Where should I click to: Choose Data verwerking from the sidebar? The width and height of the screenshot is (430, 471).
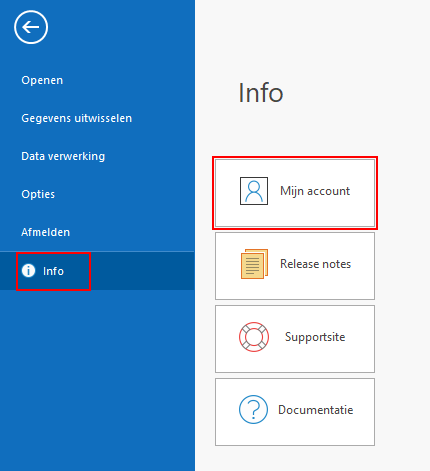[63, 156]
